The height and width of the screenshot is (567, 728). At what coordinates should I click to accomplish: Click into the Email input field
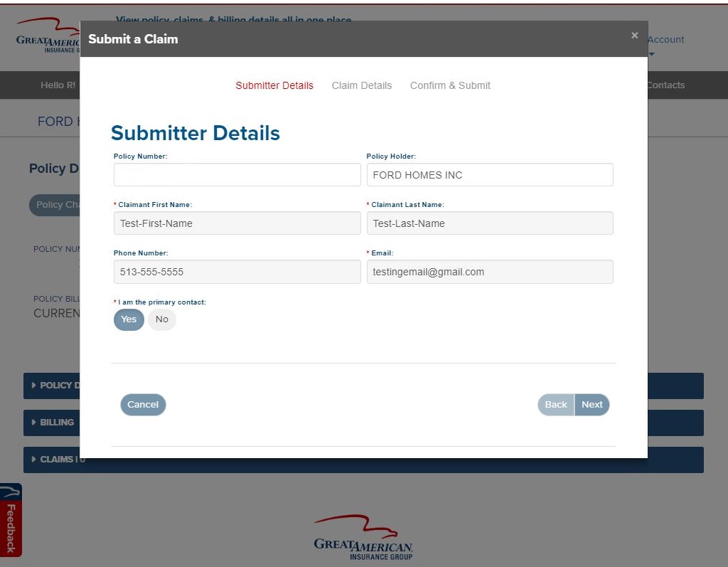tap(490, 272)
